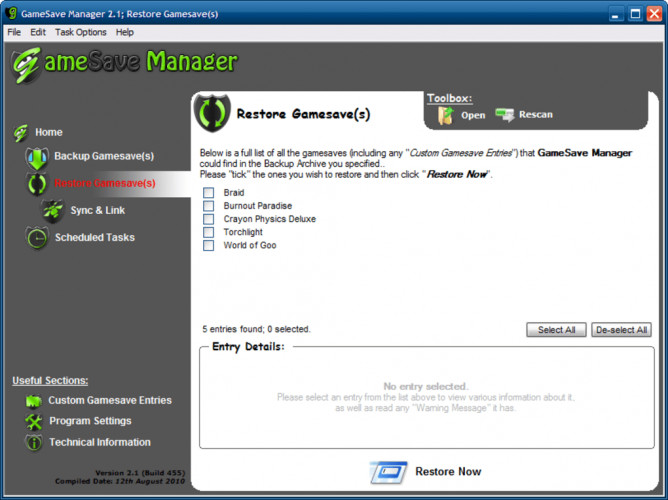Click the Restore Now label

[x=448, y=471]
